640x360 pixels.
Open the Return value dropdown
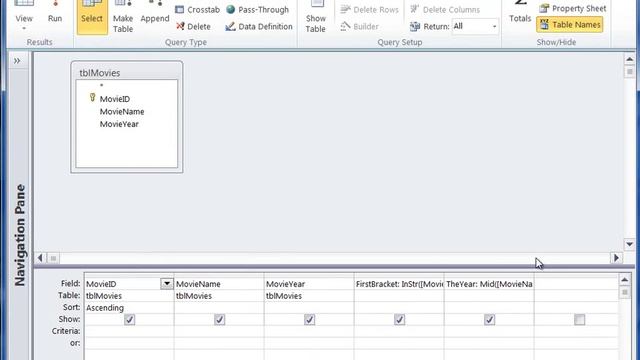[x=494, y=27]
